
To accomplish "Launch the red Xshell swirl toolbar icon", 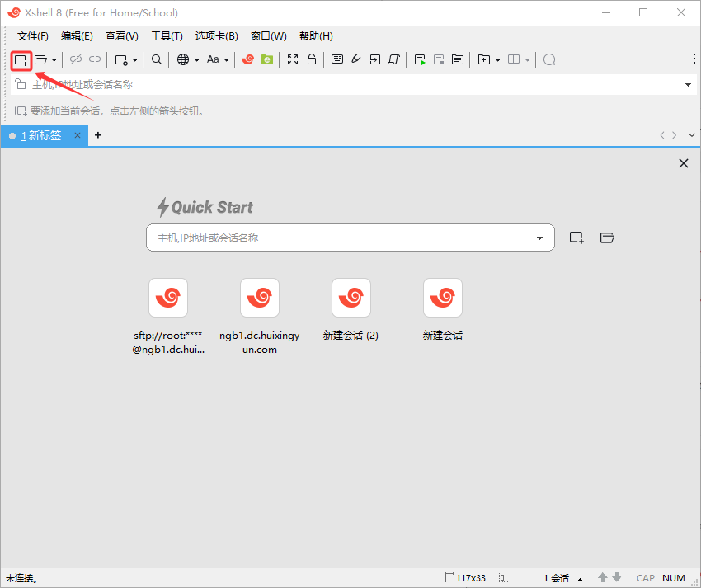I will 247,59.
